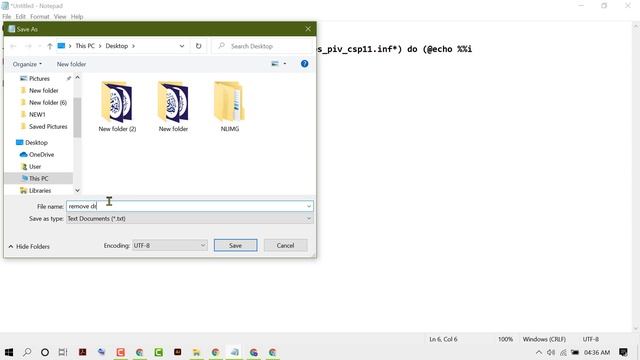640x360 pixels.
Task: Open Notepad Format menu
Action: [40, 17]
